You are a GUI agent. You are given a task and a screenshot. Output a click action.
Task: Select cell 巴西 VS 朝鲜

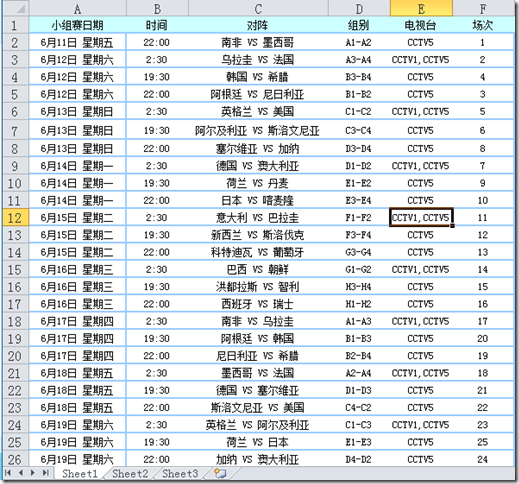(258, 269)
